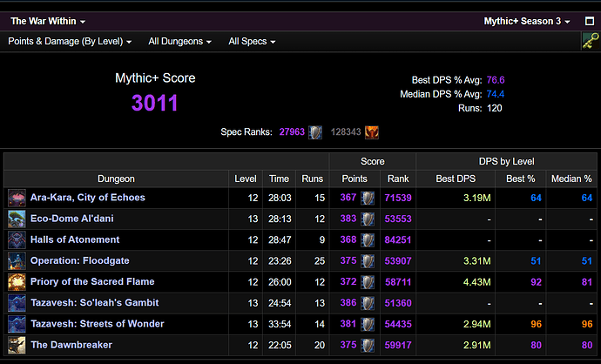Screen dimensions: 601x364
Task: Open the Tazavesh: Streets of Wonder link
Action: 97,324
